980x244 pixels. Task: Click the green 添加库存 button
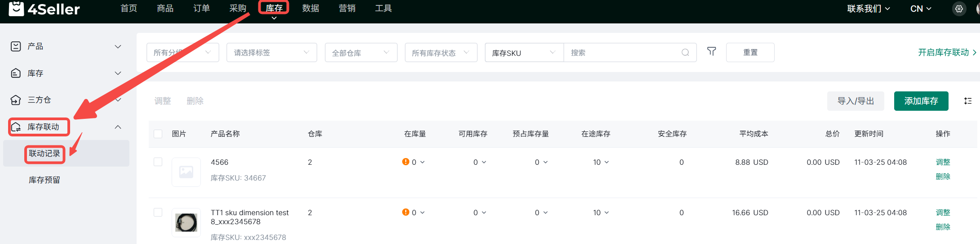pos(921,101)
